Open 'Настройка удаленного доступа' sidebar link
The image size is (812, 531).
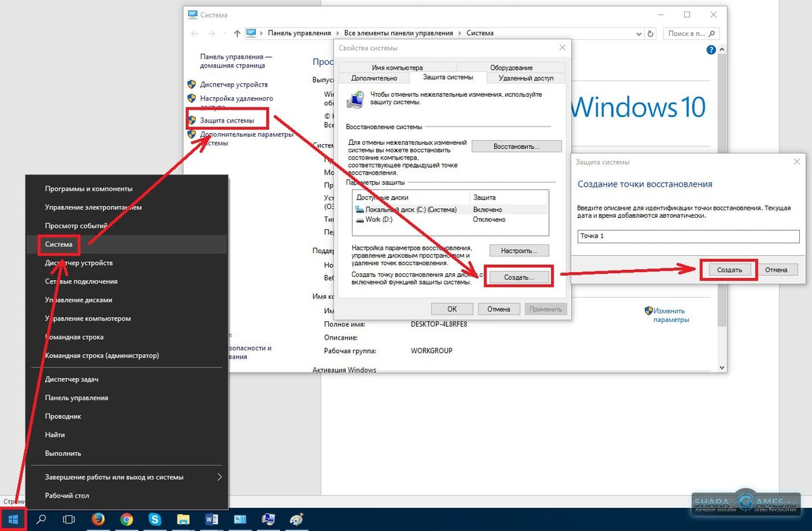236,102
